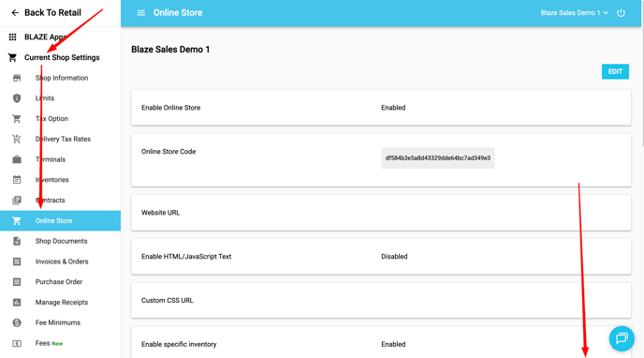This screenshot has height=358, width=644.
Task: Toggle the hamburger menu in header
Action: point(140,13)
